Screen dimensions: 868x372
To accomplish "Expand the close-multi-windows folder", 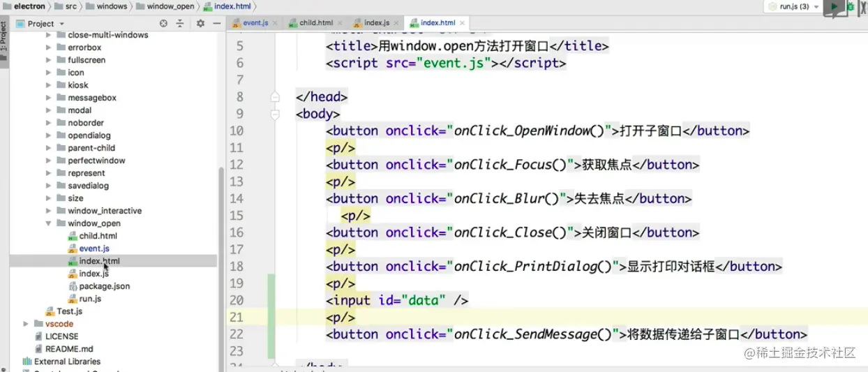I will coord(48,35).
